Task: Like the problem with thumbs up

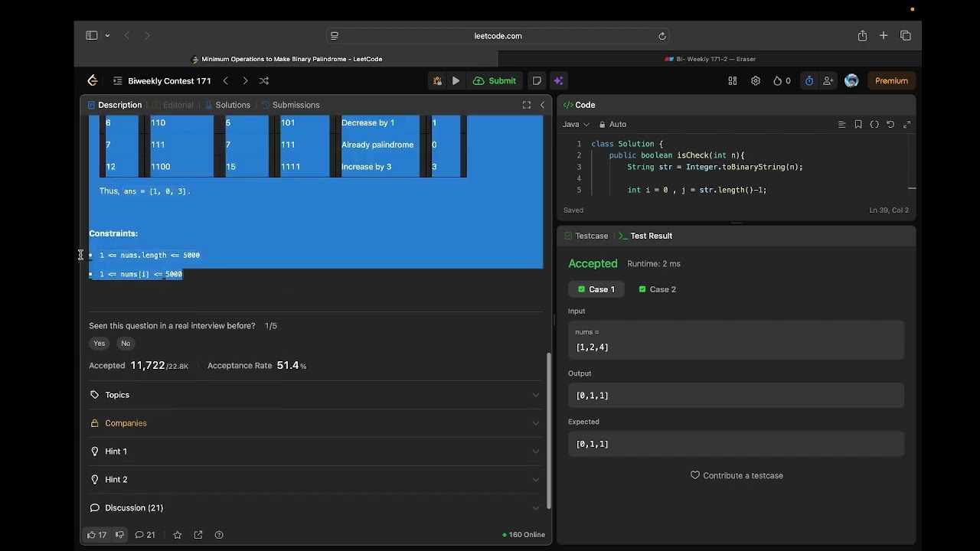Action: pos(96,535)
